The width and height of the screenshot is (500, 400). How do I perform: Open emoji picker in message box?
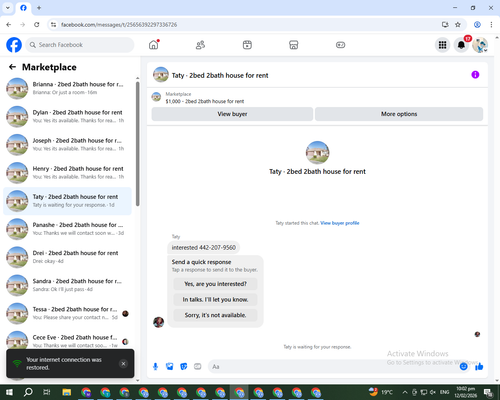[463, 367]
